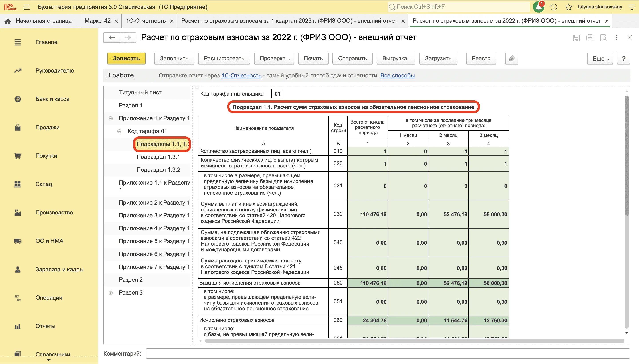Click the favorites star icon

pos(568,7)
